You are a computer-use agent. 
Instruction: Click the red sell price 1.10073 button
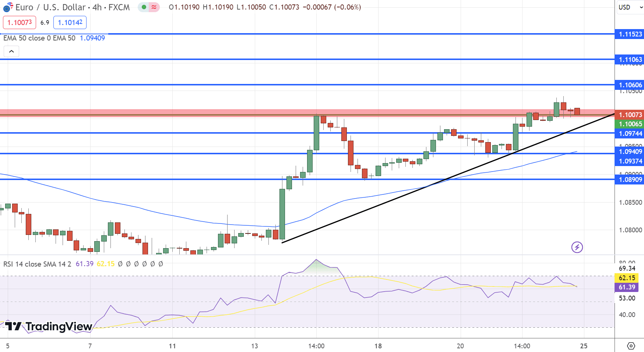[20, 22]
